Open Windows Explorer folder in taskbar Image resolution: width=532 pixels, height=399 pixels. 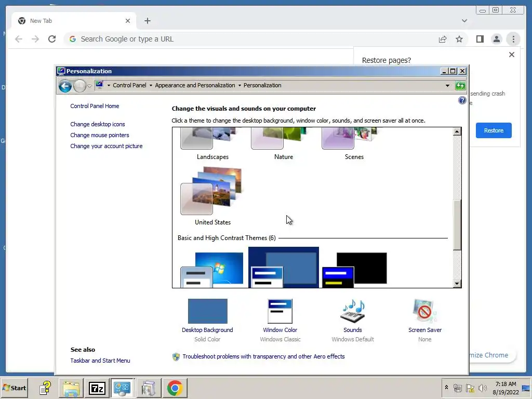(x=71, y=388)
